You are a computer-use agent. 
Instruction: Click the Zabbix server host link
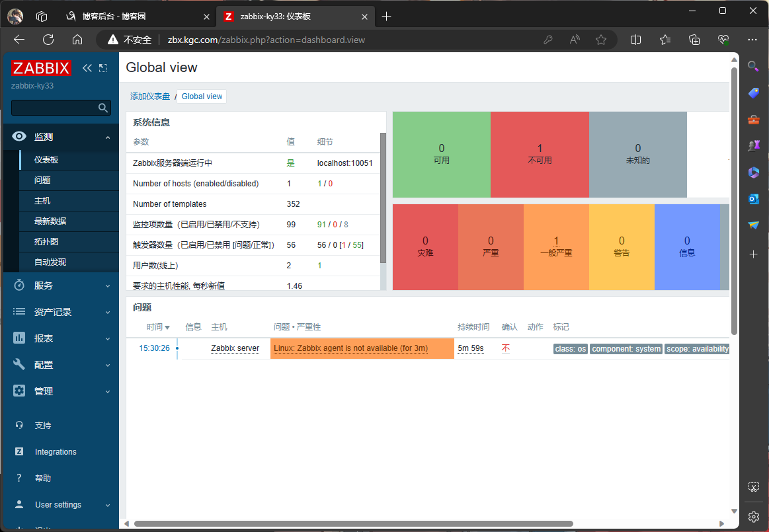(x=235, y=348)
